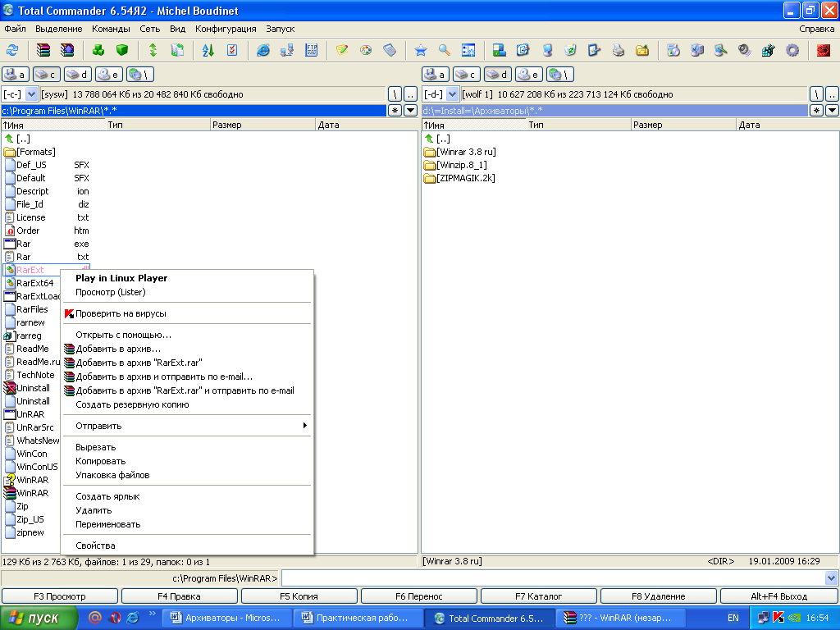
Task: Select drive c in left panel drive bar
Action: point(46,75)
